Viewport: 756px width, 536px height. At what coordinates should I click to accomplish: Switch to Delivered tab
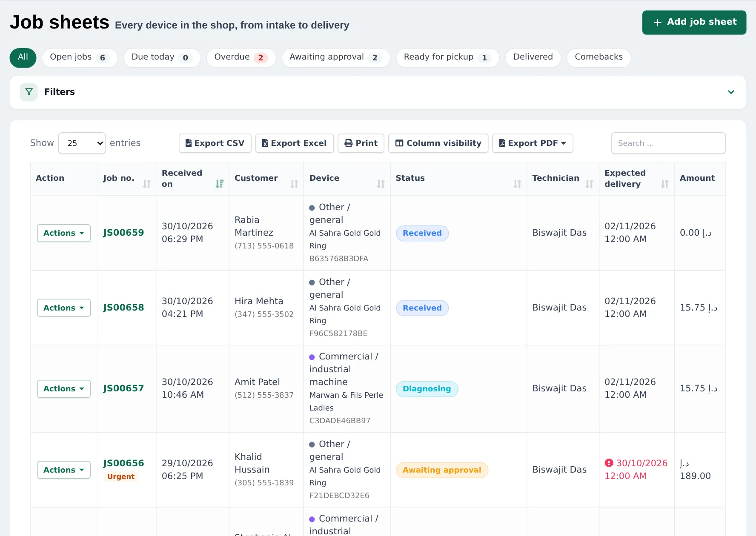[x=533, y=57]
